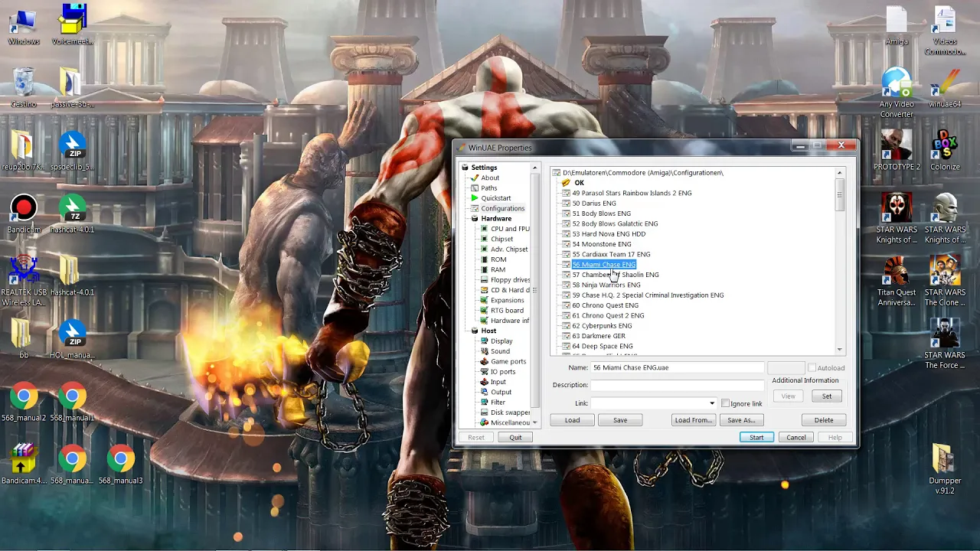This screenshot has width=980, height=551.
Task: Start emulation with the Start button
Action: [756, 438]
